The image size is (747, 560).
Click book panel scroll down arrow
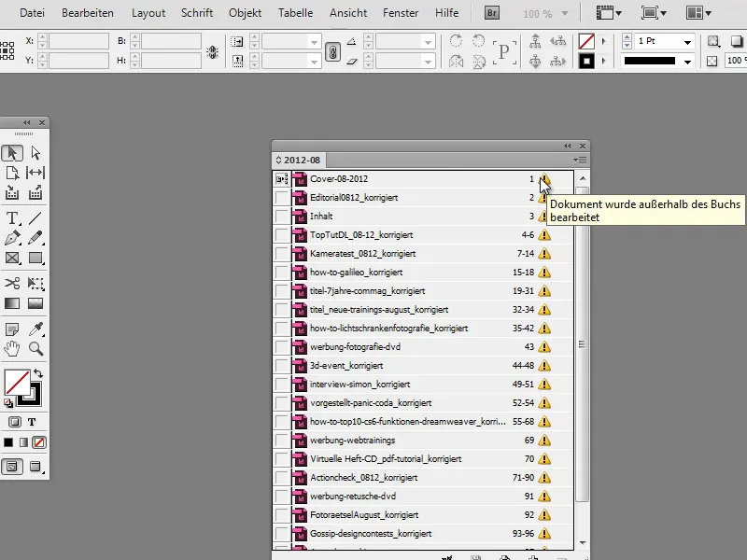[x=583, y=543]
